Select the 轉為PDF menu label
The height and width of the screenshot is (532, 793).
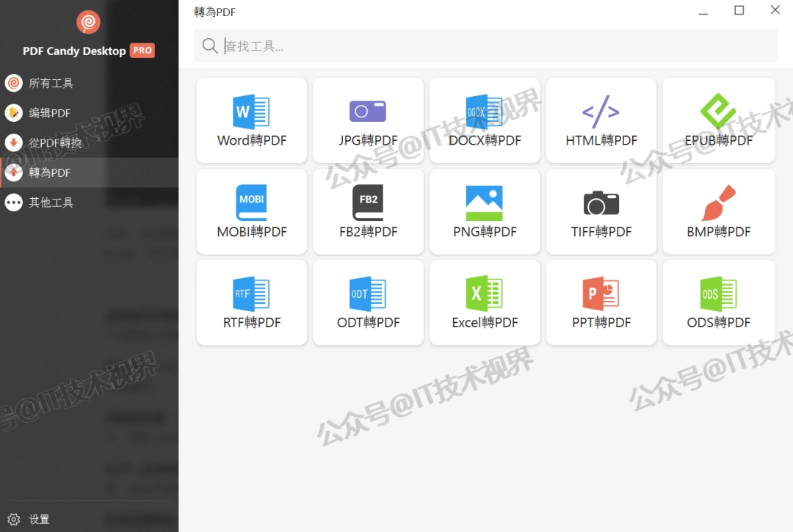tap(50, 172)
